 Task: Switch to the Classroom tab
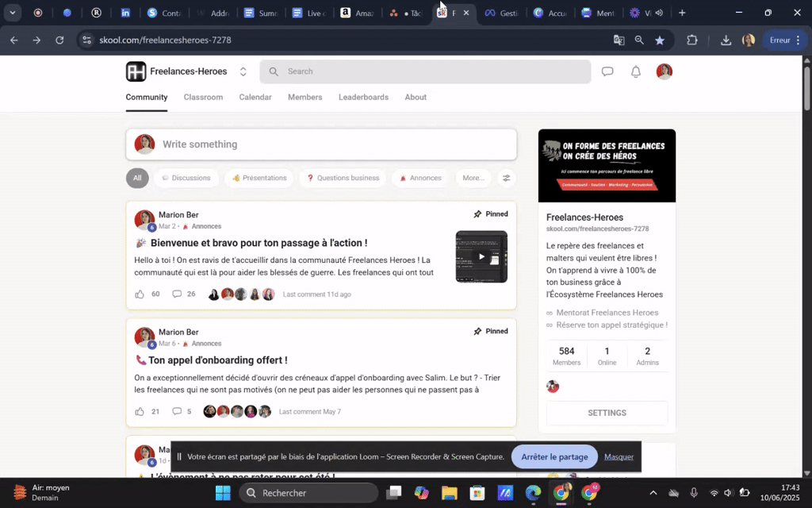pos(203,97)
